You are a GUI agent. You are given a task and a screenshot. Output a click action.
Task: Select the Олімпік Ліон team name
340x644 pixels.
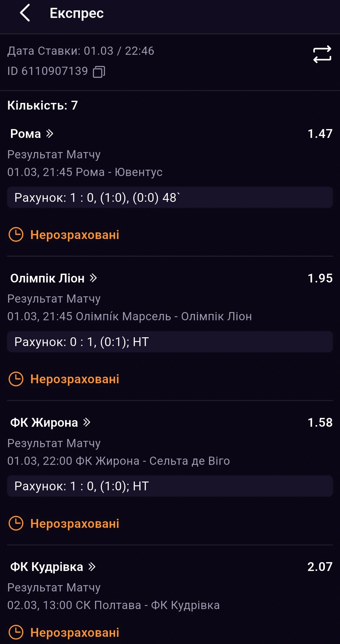pos(47,278)
